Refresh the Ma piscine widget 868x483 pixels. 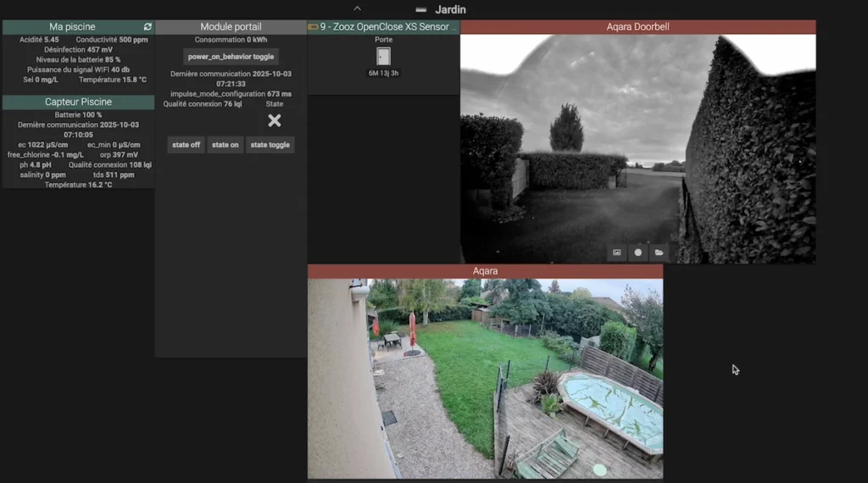pos(147,27)
